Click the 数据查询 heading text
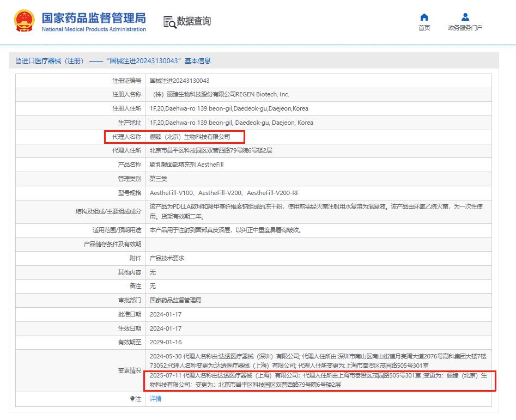This screenshot has width=516, height=420. coord(193,21)
